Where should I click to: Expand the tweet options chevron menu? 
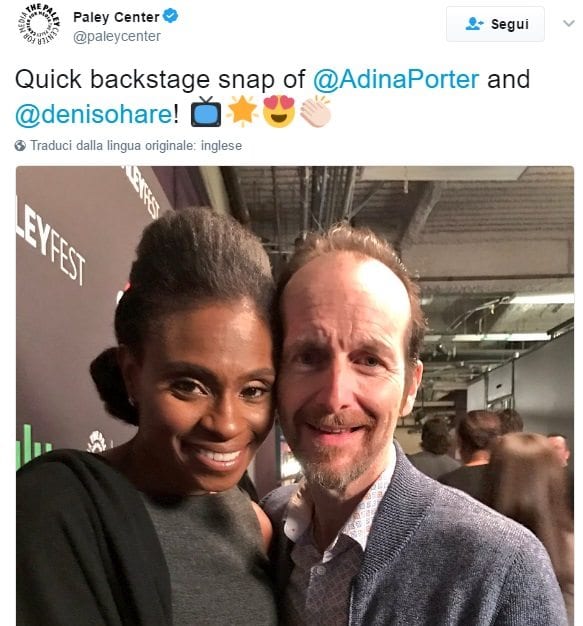pyautogui.click(x=569, y=24)
